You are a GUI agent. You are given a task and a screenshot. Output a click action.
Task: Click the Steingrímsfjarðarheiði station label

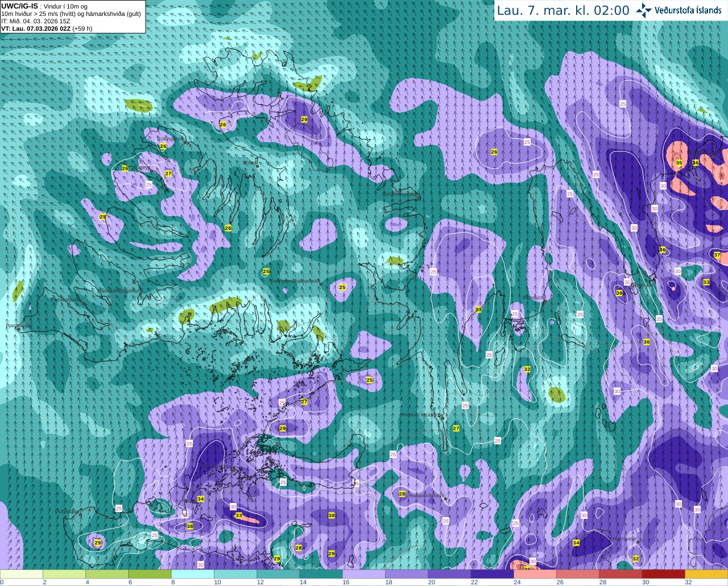tap(295, 281)
